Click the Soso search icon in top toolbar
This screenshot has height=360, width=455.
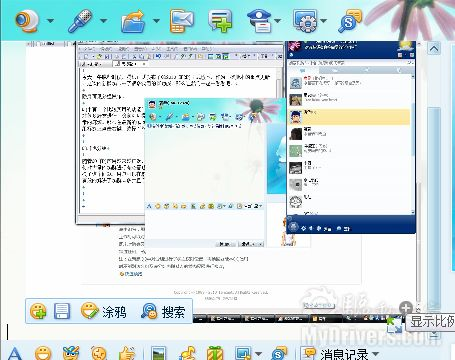click(x=350, y=21)
